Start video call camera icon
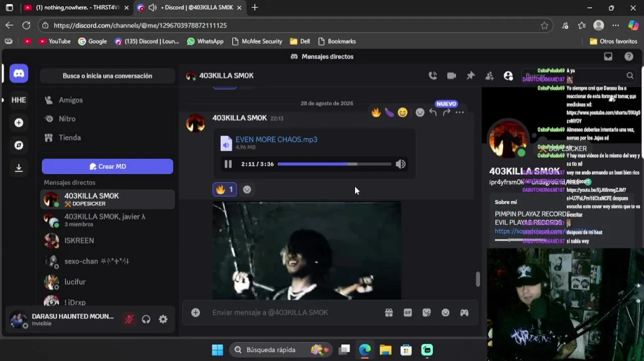Image resolution: width=644 pixels, height=361 pixels. (x=451, y=76)
